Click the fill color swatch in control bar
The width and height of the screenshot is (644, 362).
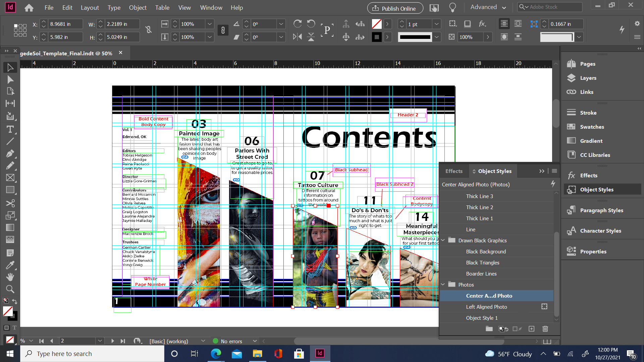click(377, 24)
